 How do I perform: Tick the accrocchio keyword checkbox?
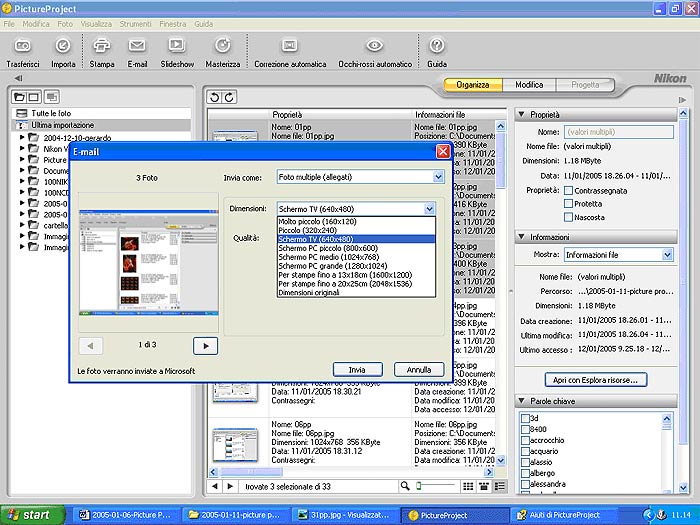(x=525, y=441)
